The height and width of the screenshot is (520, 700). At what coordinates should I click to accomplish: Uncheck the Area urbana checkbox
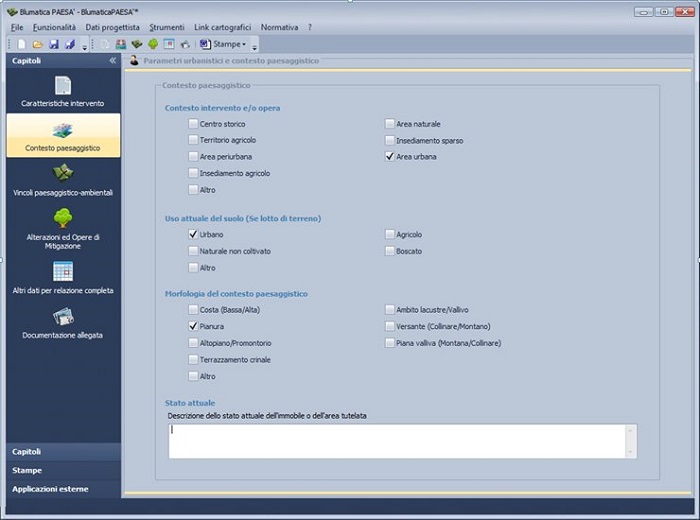coord(390,157)
